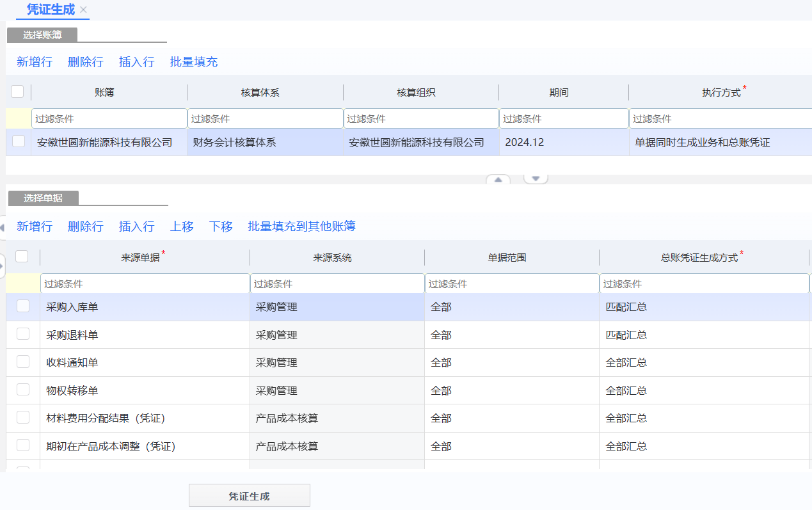812x510 pixels.
Task: Focus the 核算体系 column filter field
Action: click(x=266, y=118)
